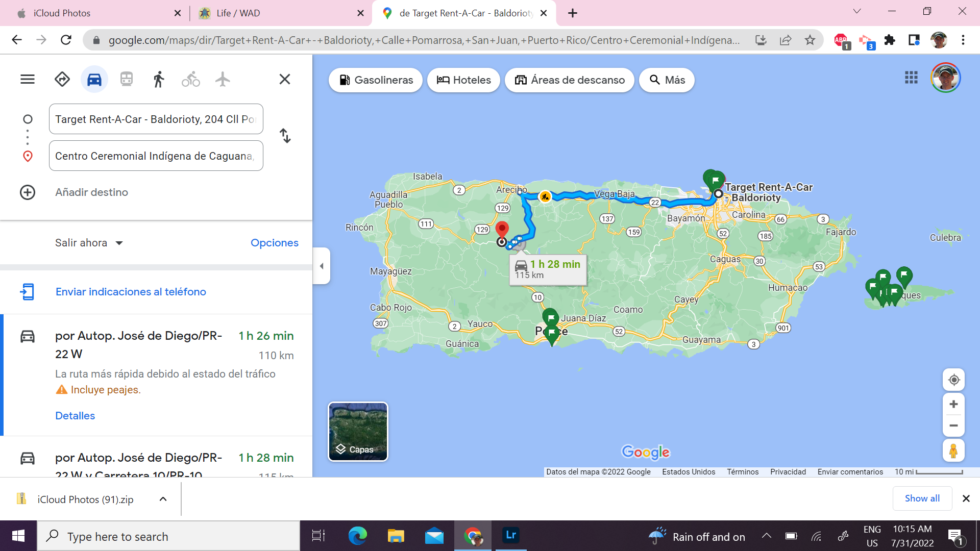Image resolution: width=980 pixels, height=551 pixels.
Task: Click the red destination pin on map
Action: [502, 230]
